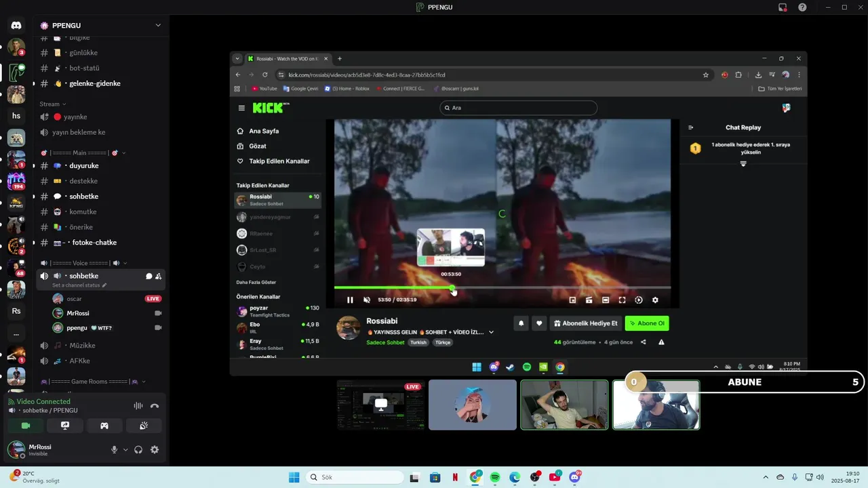Open Discord help icon in title bar
Image resolution: width=868 pixels, height=488 pixels.
pyautogui.click(x=802, y=7)
